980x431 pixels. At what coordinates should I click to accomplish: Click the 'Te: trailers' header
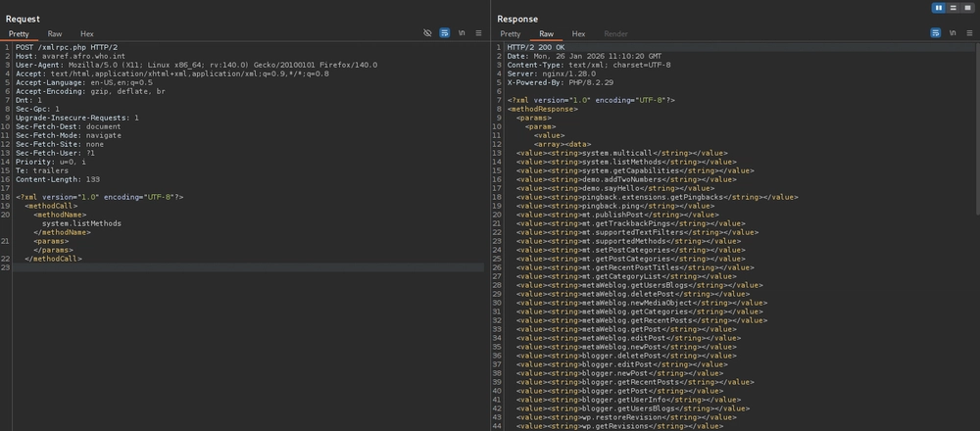point(42,169)
